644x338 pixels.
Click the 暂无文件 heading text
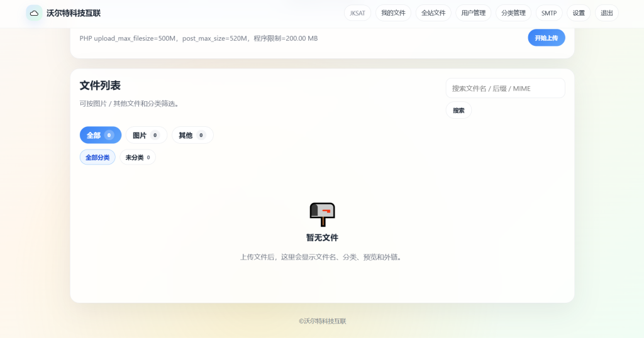(x=323, y=237)
